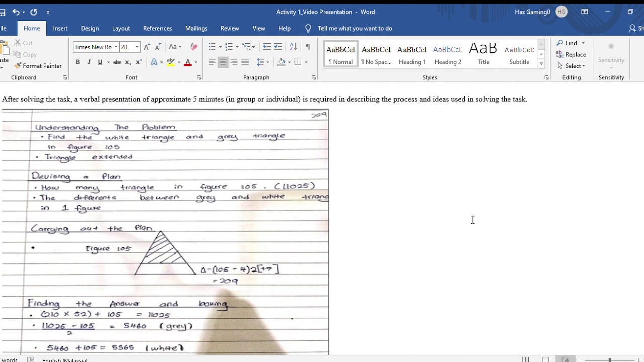The width and height of the screenshot is (644, 362).
Task: Open the font name dropdown
Action: point(116,47)
